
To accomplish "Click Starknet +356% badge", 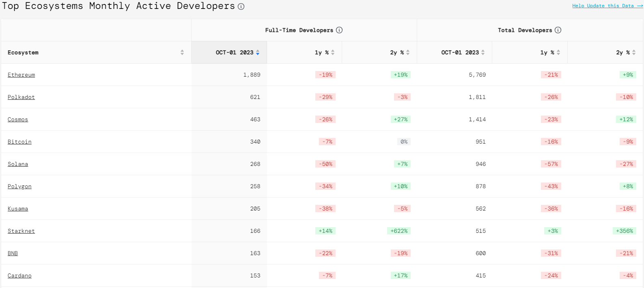I will (x=625, y=231).
